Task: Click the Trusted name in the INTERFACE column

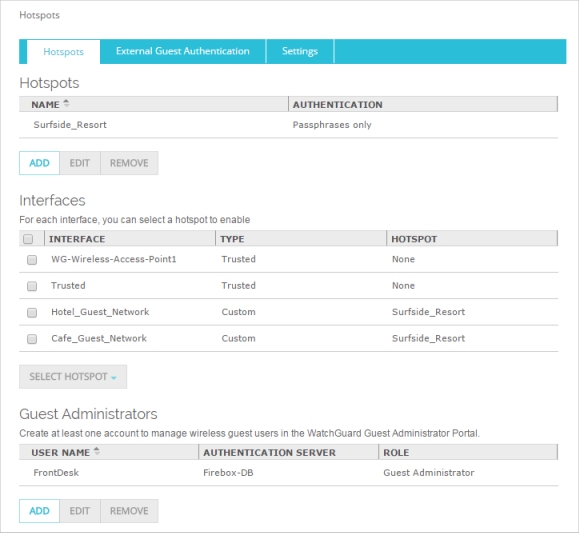Action: click(68, 286)
